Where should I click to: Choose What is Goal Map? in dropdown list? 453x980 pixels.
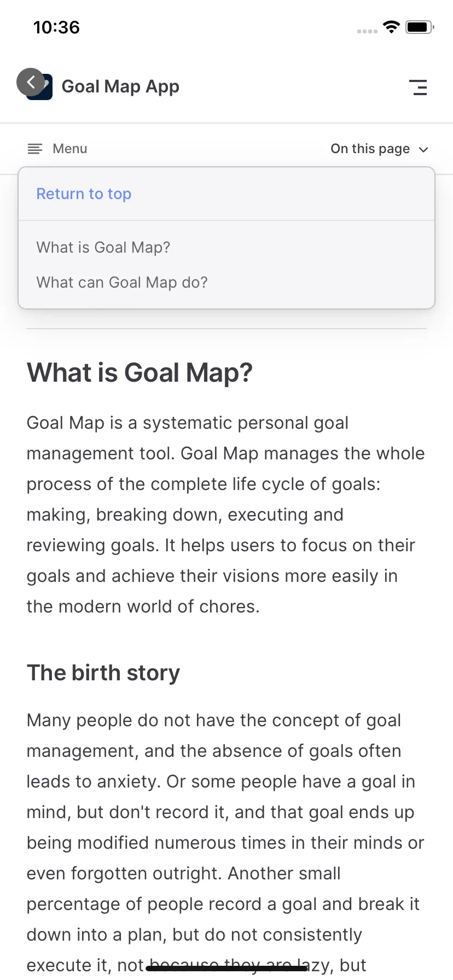103,247
